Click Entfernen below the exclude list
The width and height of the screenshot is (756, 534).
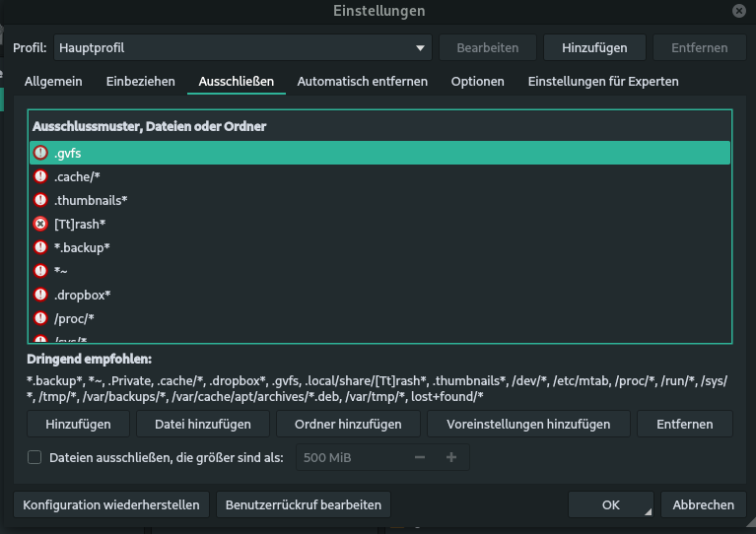(x=685, y=424)
